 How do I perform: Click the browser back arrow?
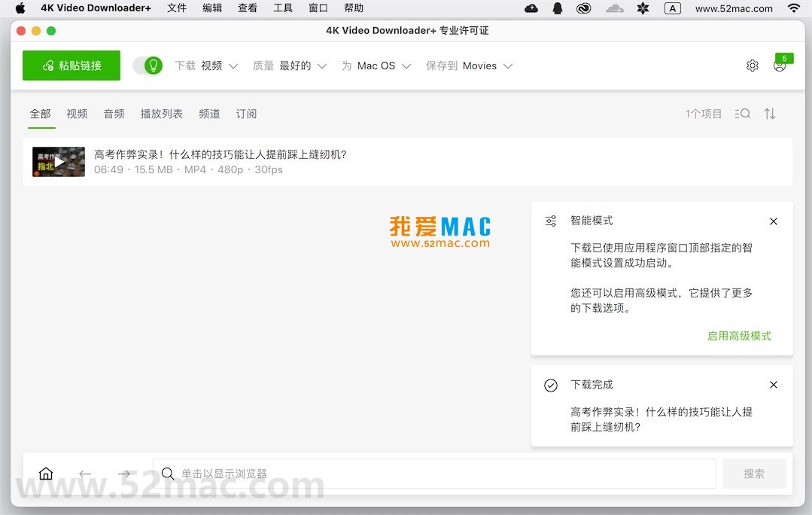85,474
